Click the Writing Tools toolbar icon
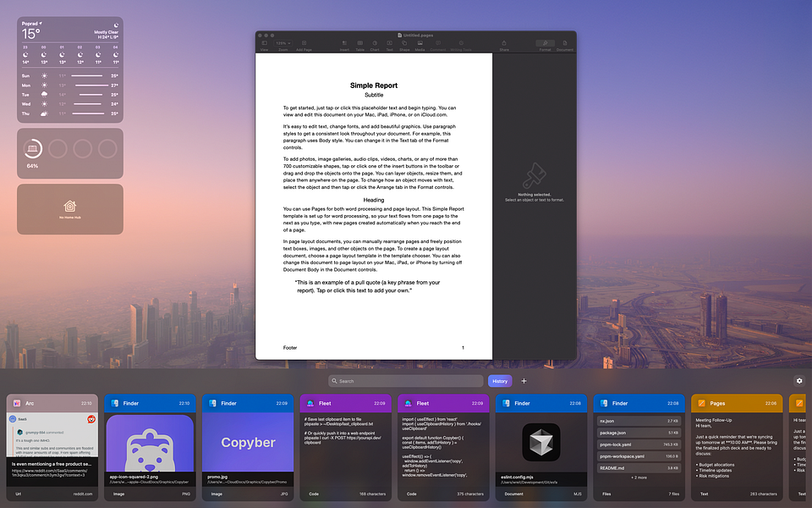The width and height of the screenshot is (812, 508). click(461, 45)
